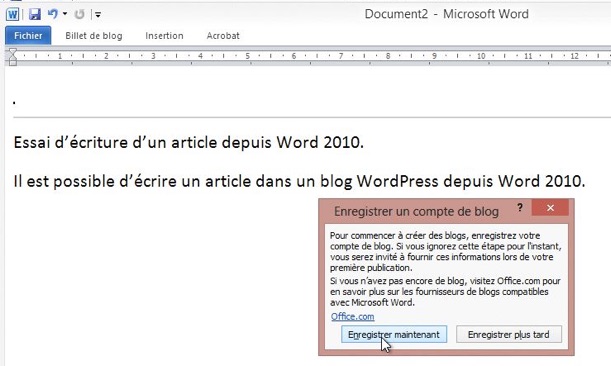
Task: Open the undo history dropdown arrow
Action: 65,14
